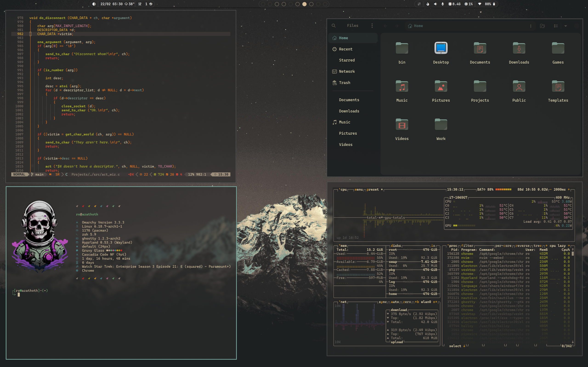Click the Network icon in Files sidebar

coord(335,71)
